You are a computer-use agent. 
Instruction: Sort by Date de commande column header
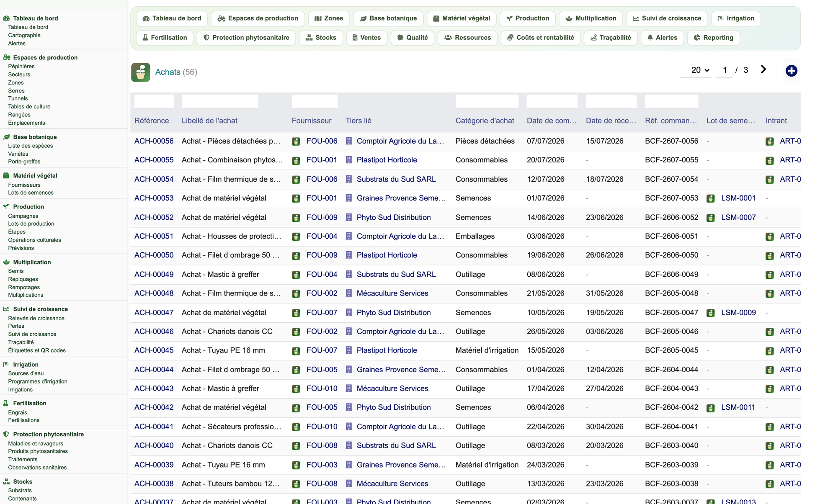click(x=552, y=121)
